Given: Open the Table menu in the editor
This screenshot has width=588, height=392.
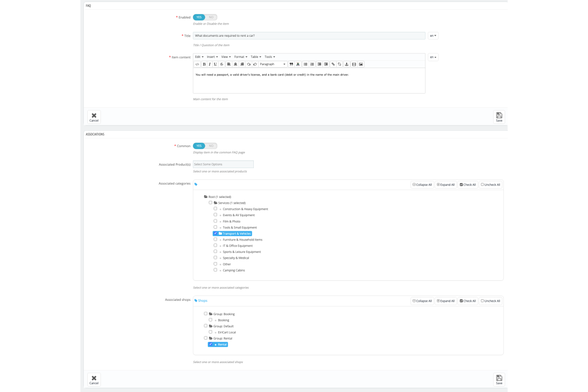Looking at the screenshot, I should point(256,57).
